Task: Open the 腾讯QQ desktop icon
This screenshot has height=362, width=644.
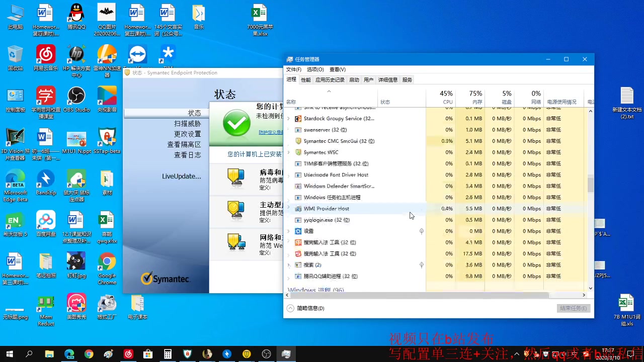Action: click(x=76, y=17)
